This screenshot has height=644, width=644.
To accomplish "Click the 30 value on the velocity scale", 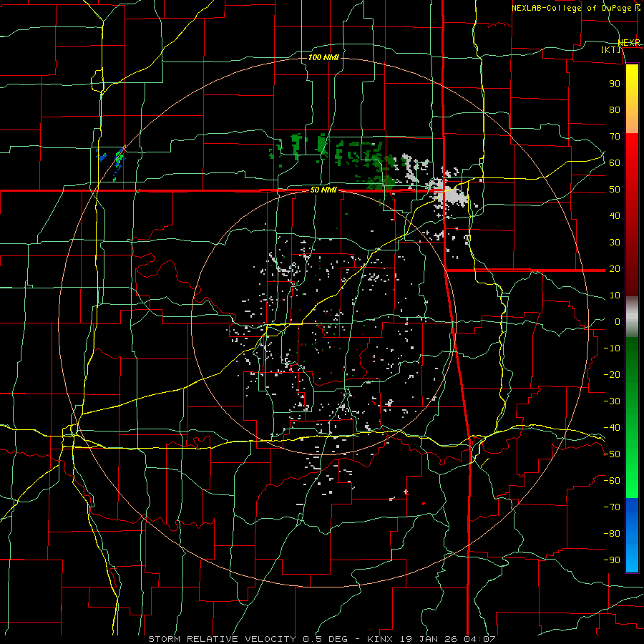I will point(615,243).
